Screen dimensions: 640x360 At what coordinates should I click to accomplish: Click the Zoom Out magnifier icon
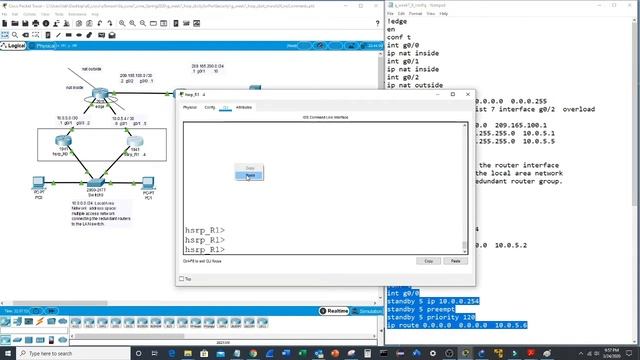pos(143,24)
